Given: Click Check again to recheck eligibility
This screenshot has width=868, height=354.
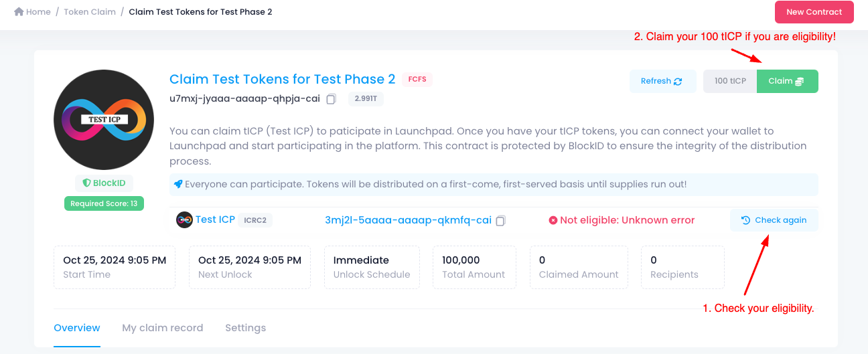Looking at the screenshot, I should pos(774,220).
